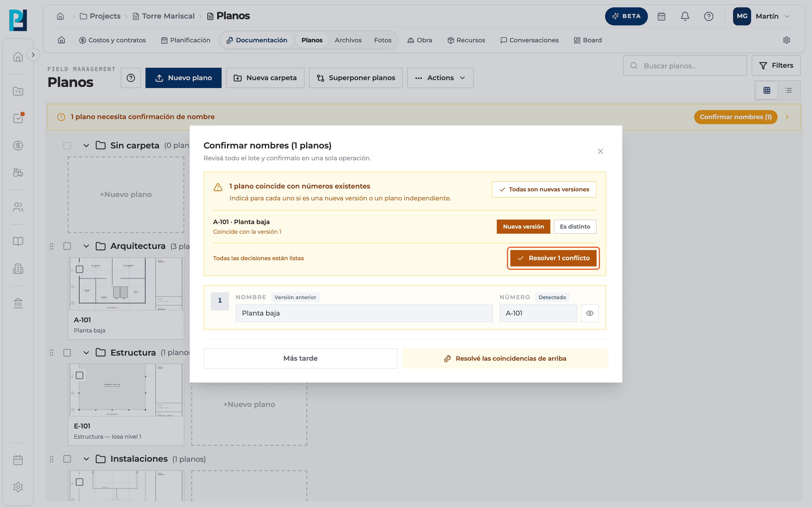Close the Confirmar nombres dialog
The height and width of the screenshot is (508, 812).
[x=600, y=151]
